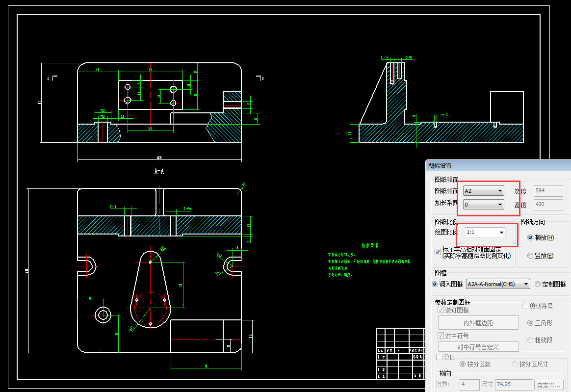Click the 高度 field showing 420

point(548,205)
